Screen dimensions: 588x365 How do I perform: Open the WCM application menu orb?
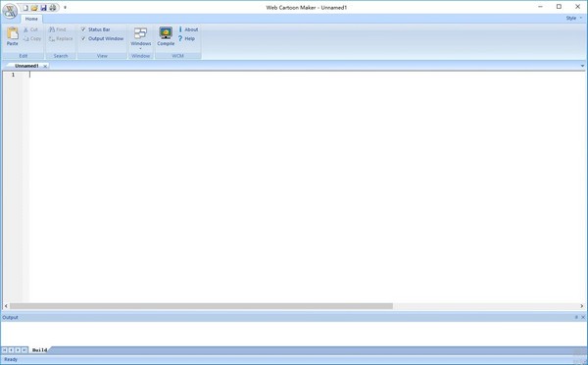click(10, 11)
